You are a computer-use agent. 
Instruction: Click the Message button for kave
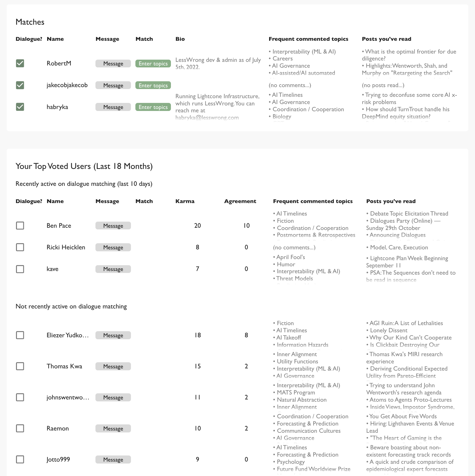click(113, 269)
